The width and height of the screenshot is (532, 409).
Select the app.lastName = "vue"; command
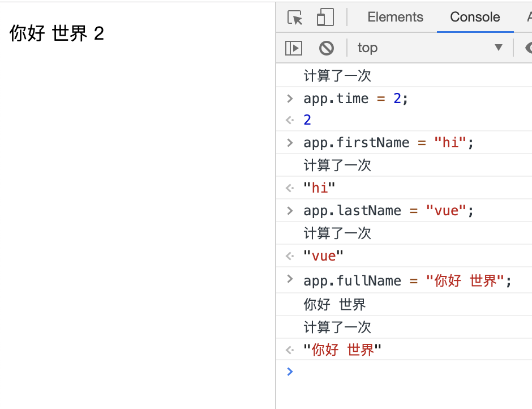pos(388,211)
